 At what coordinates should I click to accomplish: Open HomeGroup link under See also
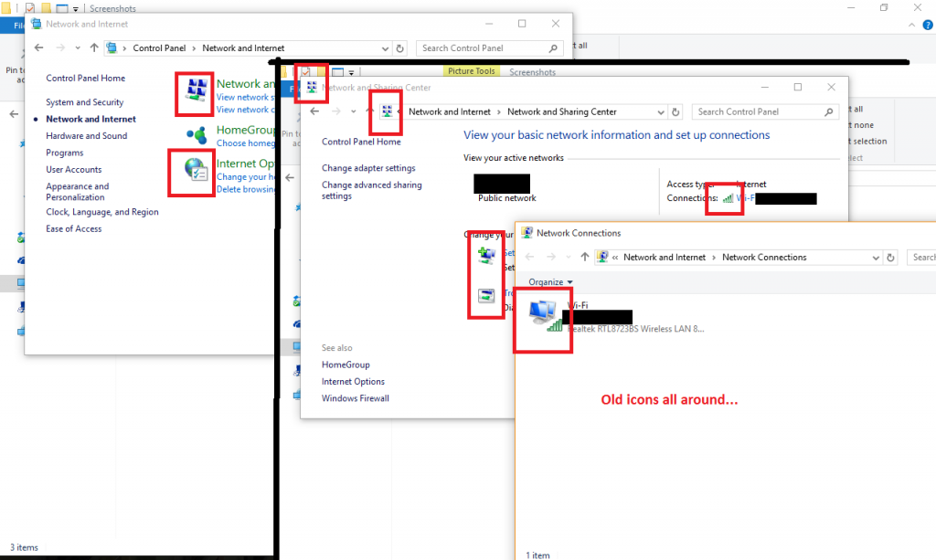click(x=346, y=365)
